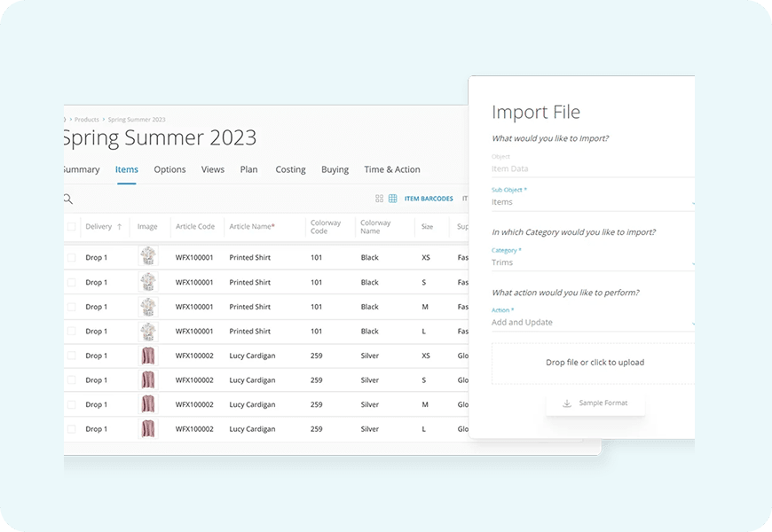Click the Delivery sort arrow icon

click(x=120, y=227)
